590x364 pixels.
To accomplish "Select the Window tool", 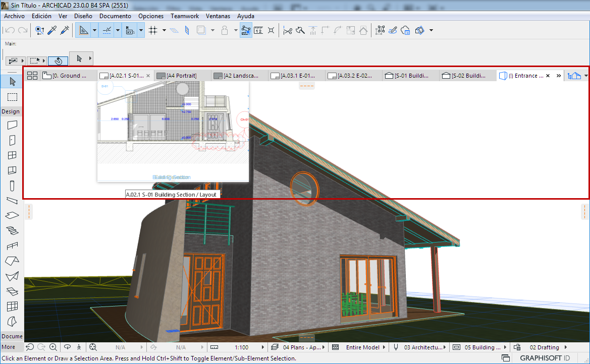I will (x=12, y=155).
